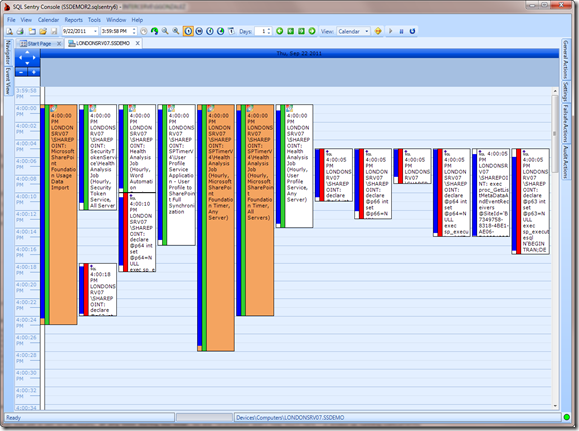The image size is (579, 431).
Task: Click the Thu, Sep 22 2011 day header
Action: click(x=299, y=54)
